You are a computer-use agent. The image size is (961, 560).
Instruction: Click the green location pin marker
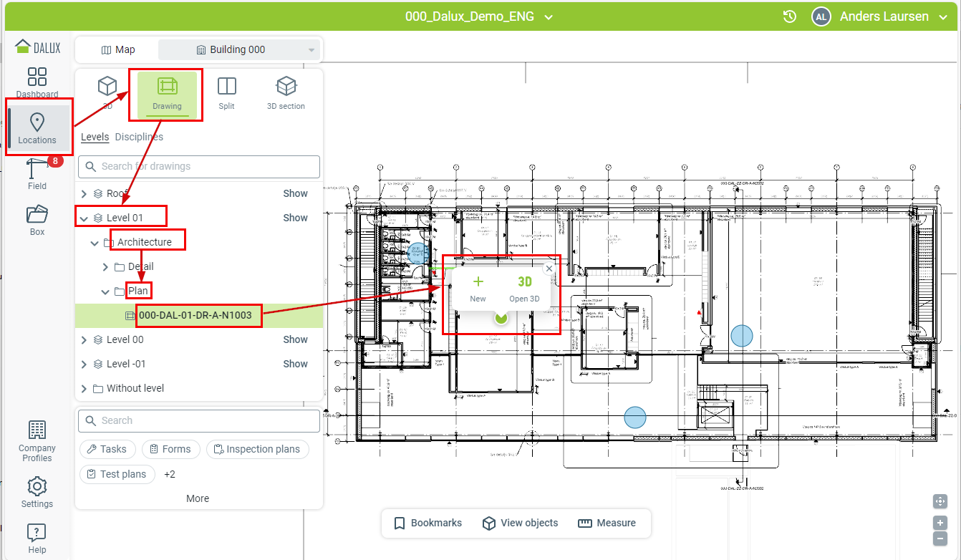coord(501,317)
